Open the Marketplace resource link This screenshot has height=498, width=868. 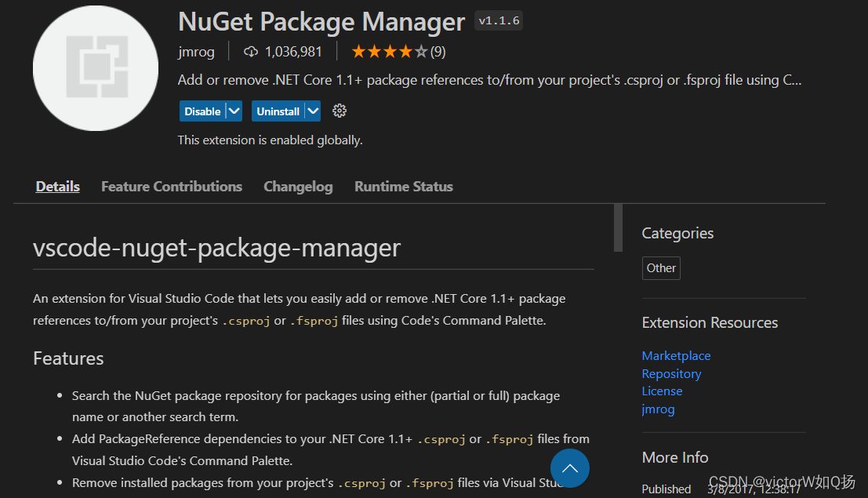676,355
